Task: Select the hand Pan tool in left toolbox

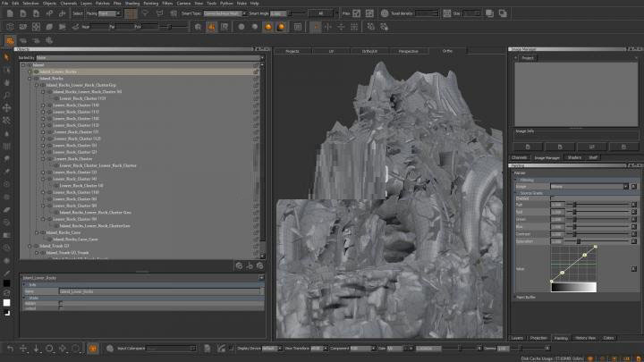Action: point(6,82)
